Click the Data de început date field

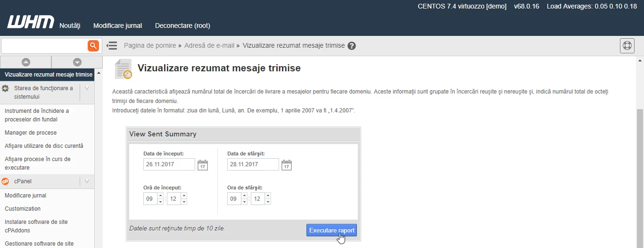169,164
